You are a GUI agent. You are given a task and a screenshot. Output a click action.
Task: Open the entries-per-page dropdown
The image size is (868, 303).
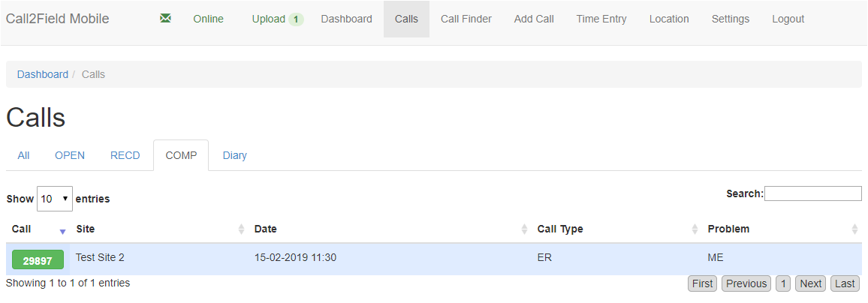[54, 199]
